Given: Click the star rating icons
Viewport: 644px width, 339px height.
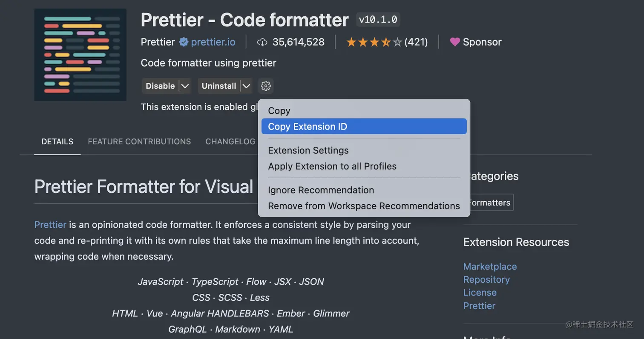Looking at the screenshot, I should pos(374,42).
